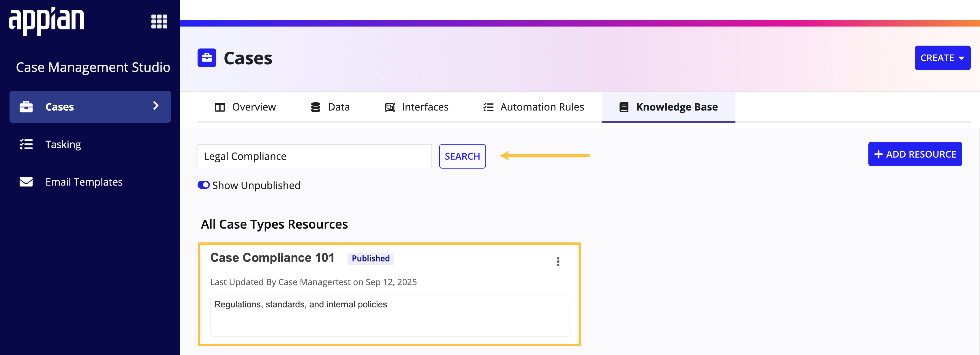Switch to the Interfaces tab

click(x=416, y=107)
